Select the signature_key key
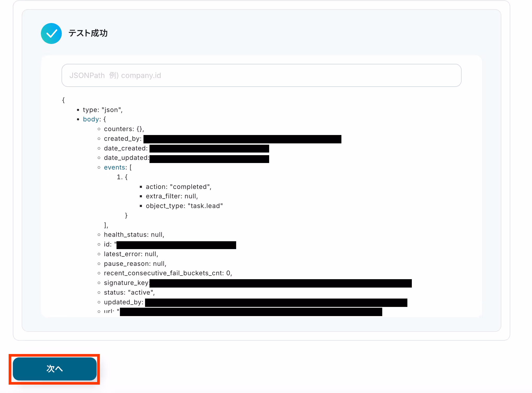 (126, 283)
